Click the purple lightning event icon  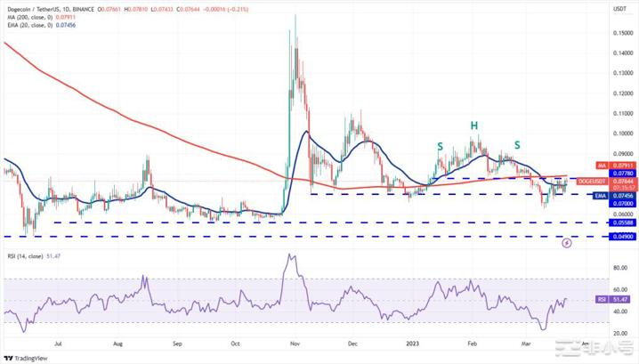click(x=568, y=241)
